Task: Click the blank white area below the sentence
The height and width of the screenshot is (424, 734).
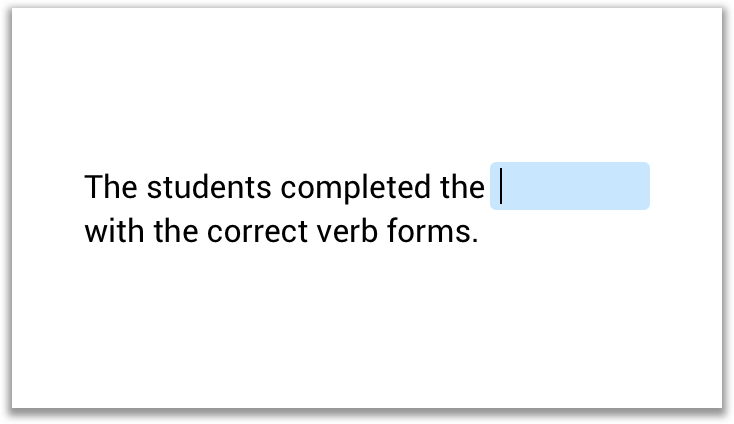Action: (x=366, y=330)
